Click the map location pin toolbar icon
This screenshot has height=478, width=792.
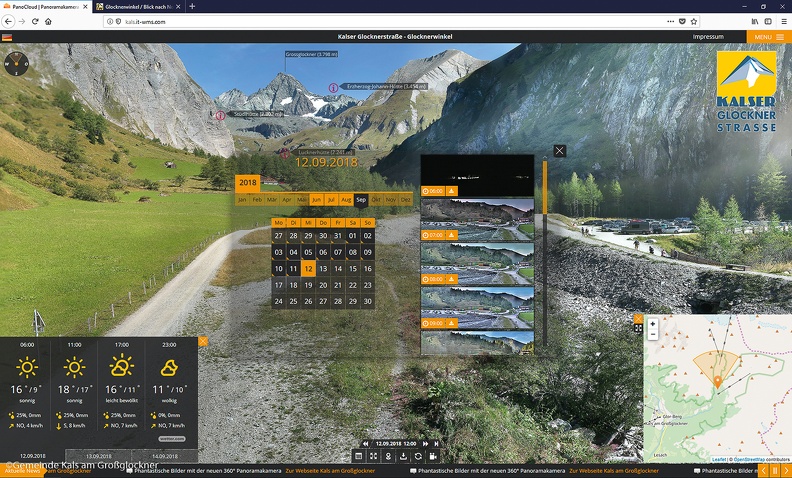point(388,456)
